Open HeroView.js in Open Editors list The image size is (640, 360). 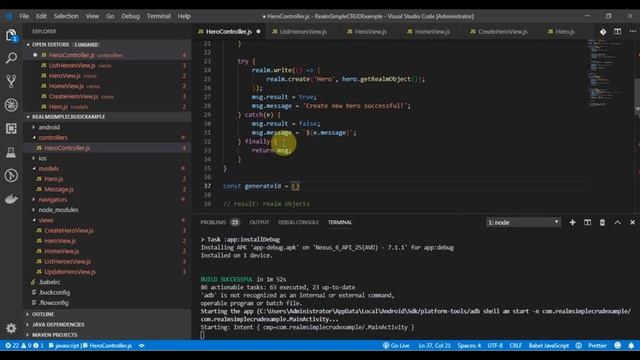click(x=64, y=76)
